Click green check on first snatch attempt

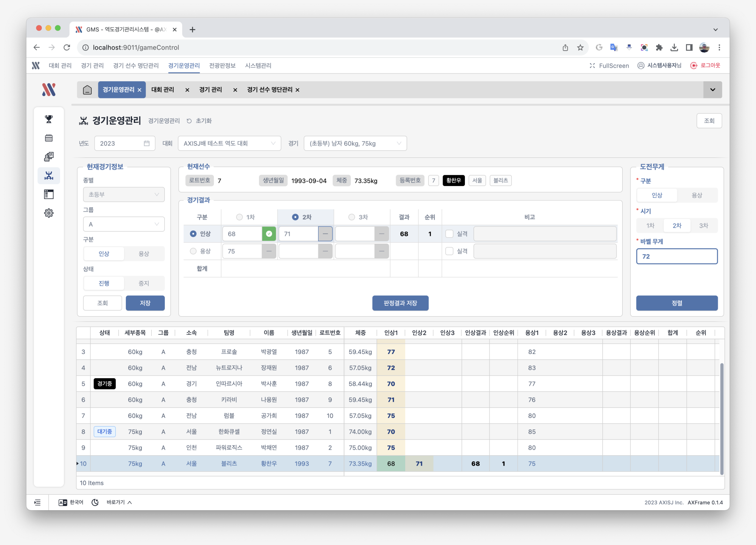[269, 234]
